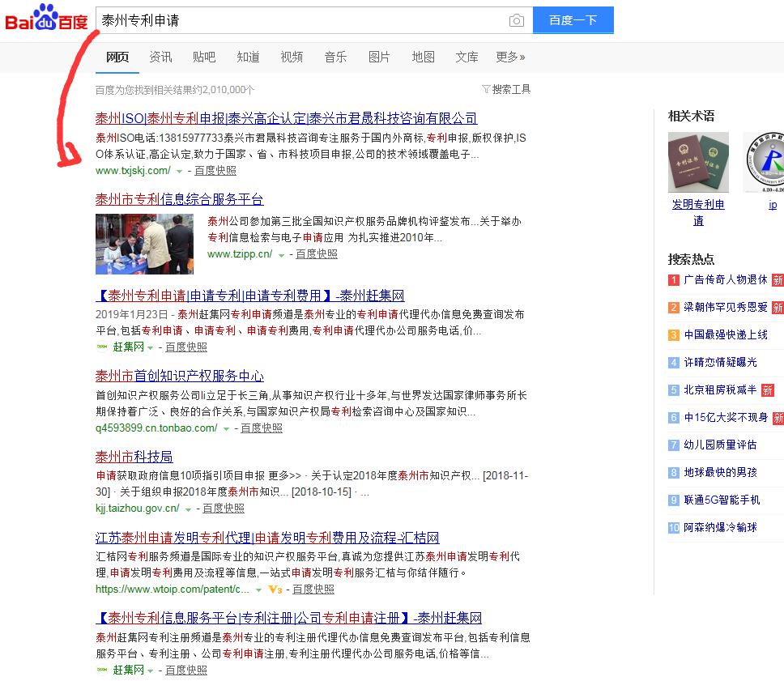
Task: Open hot search 地球最快的男孩
Action: point(720,473)
